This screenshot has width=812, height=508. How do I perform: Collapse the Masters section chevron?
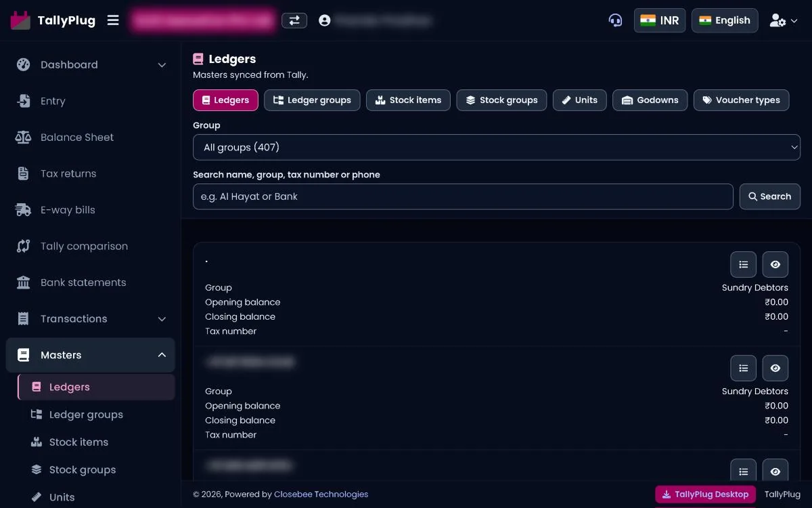pos(162,355)
